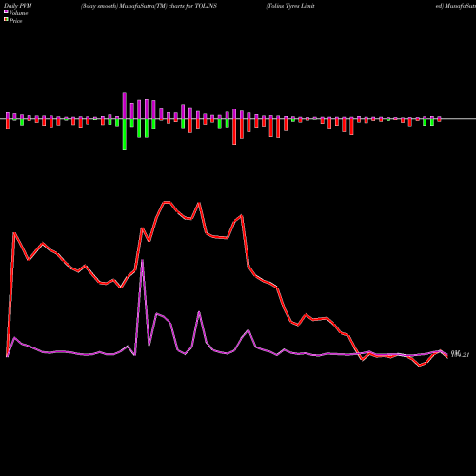476x476 pixels.
Task: Click the purple volume line spike peak
Action: click(x=142, y=260)
